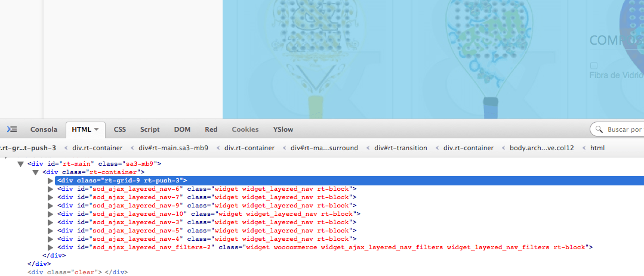Open the YSlow tab
644x276 pixels.
pos(284,129)
